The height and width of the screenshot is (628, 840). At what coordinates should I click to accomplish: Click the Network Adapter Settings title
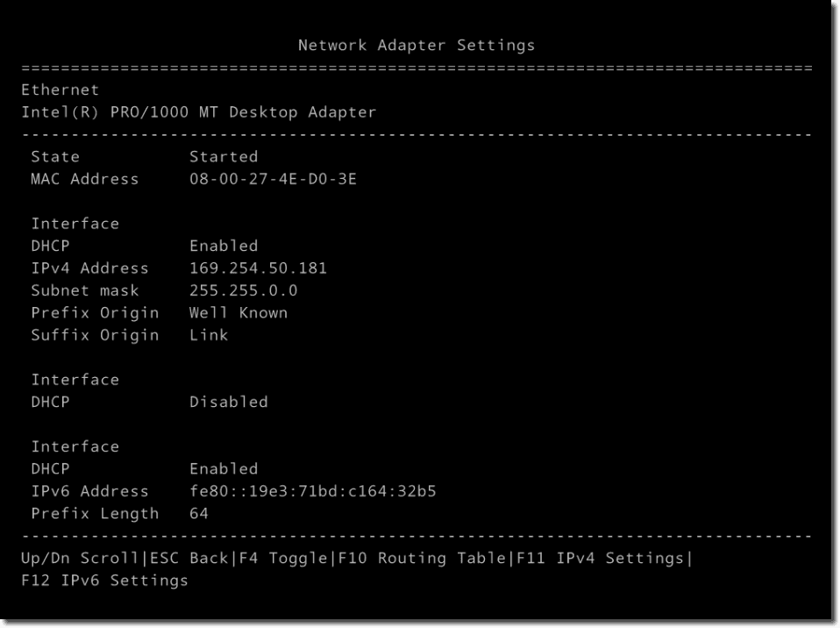click(x=416, y=45)
